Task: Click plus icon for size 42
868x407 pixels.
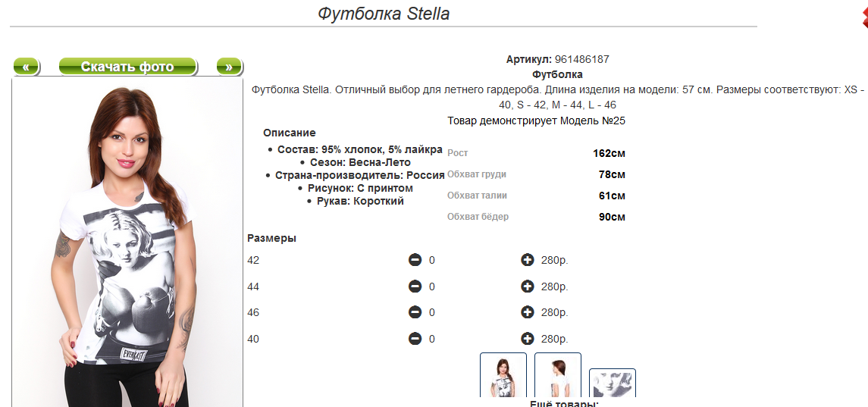Action: pyautogui.click(x=528, y=260)
